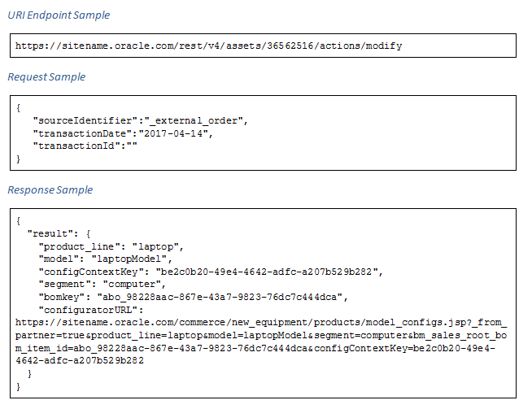
Task: Click the transactionDate value 2017-04-14
Action: pyautogui.click(x=175, y=133)
